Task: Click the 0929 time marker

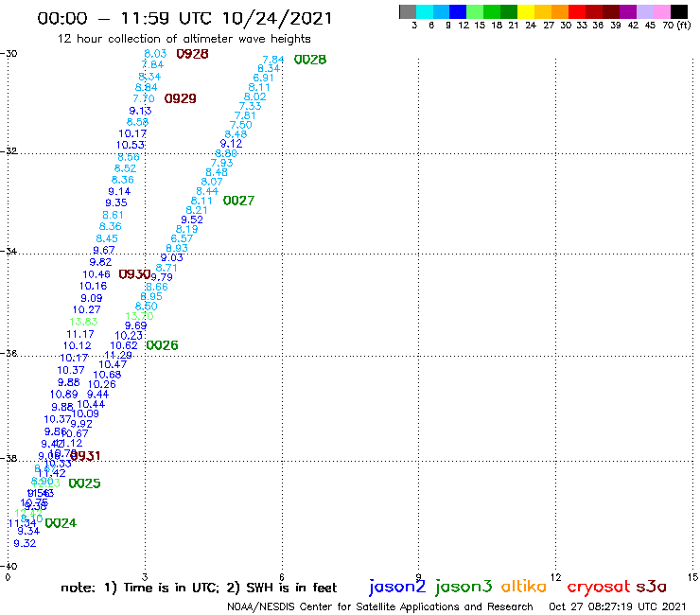Action: click(181, 98)
